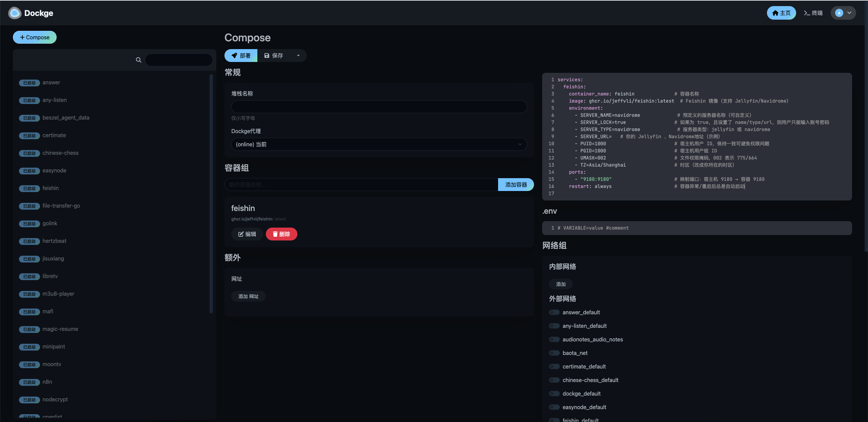Click the pencil edit button for feishin
This screenshot has height=422, width=868.
247,234
